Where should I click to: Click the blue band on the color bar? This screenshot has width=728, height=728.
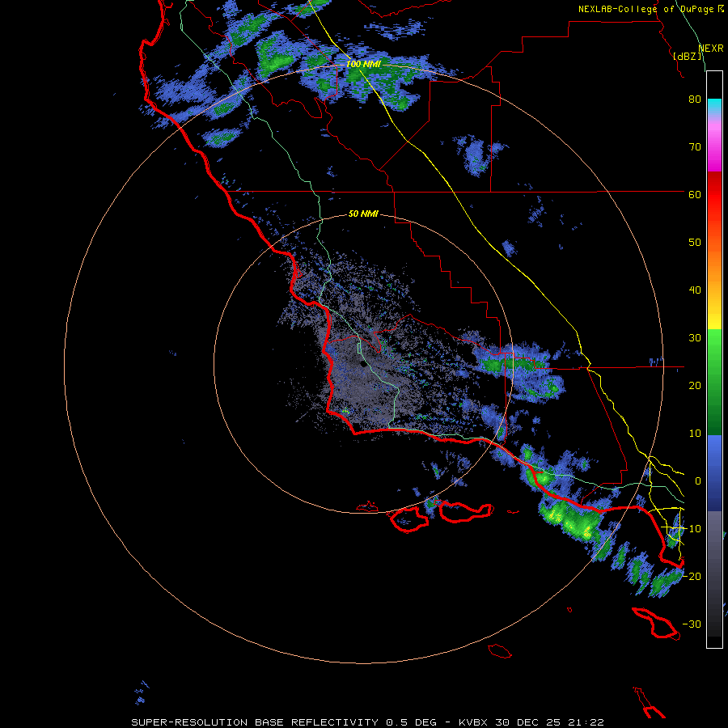(x=714, y=472)
